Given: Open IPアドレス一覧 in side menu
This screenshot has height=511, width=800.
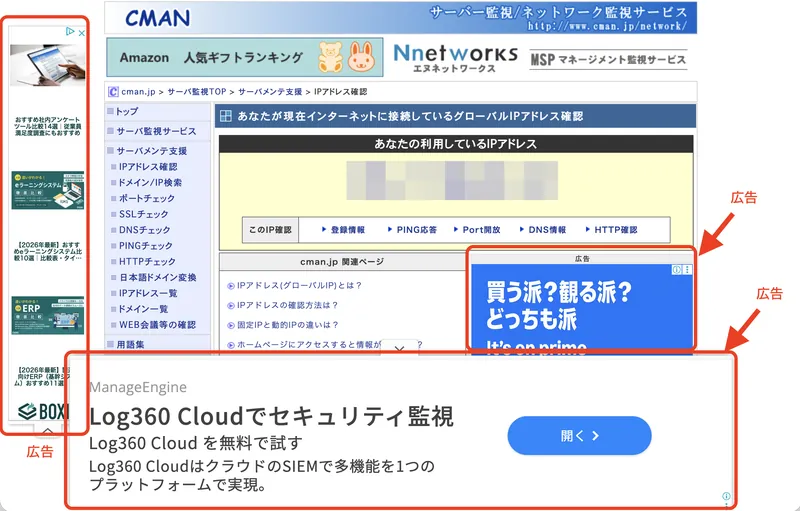Looking at the screenshot, I should (150, 293).
